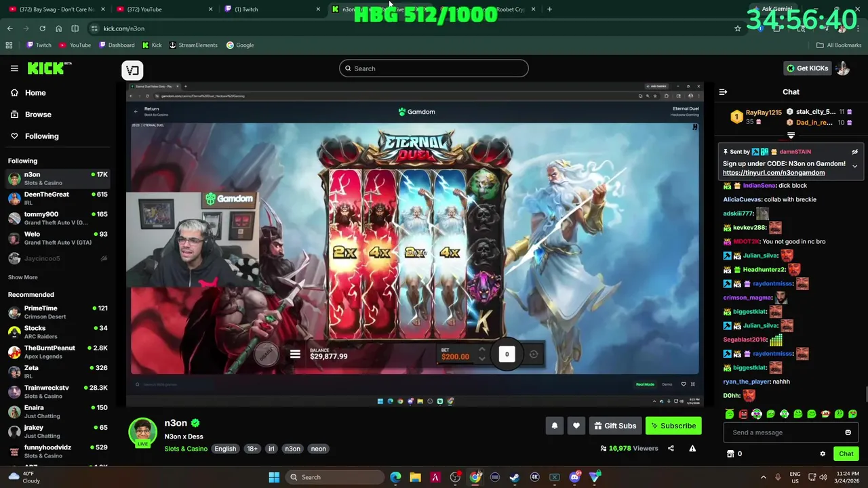The height and width of the screenshot is (488, 868).
Task: Toggle theatre mode icon next to Kick logo
Action: coord(132,70)
